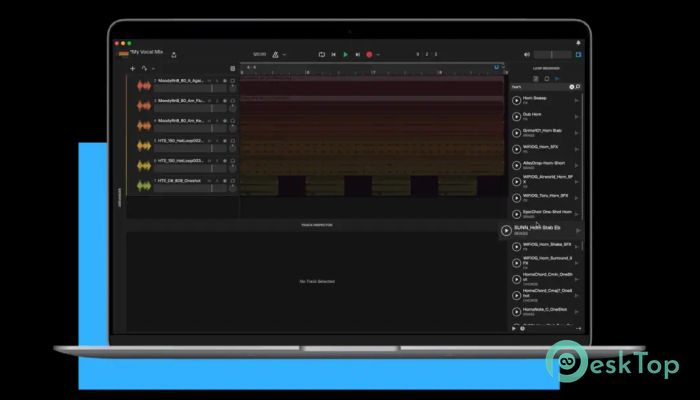Play loop preview from browser footer
Viewport: 700px width, 400px height.
[514, 328]
